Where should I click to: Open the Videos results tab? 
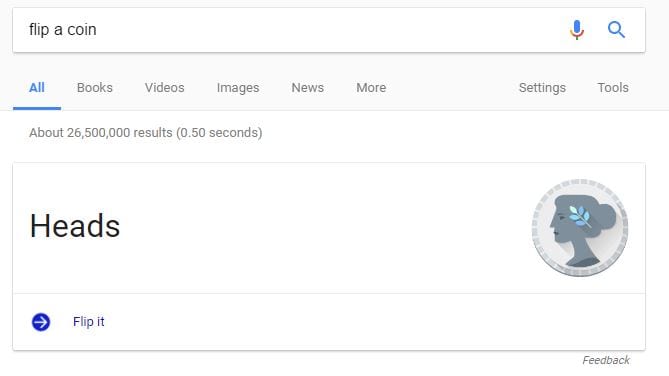pyautogui.click(x=165, y=87)
